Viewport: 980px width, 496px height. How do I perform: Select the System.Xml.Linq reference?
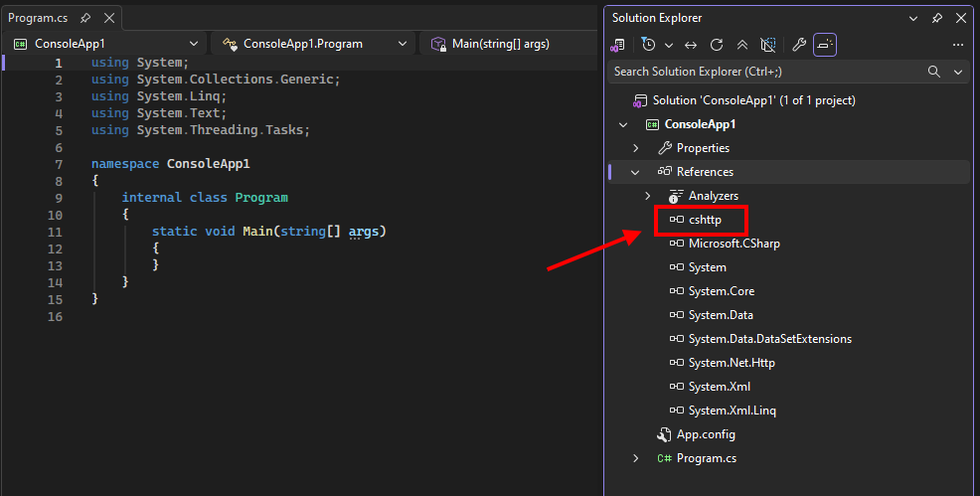click(x=732, y=411)
